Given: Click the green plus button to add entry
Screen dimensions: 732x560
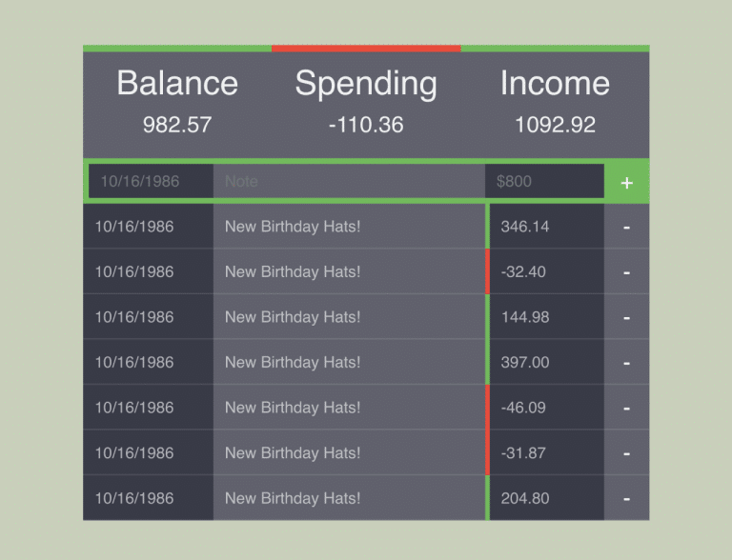Looking at the screenshot, I should (626, 182).
